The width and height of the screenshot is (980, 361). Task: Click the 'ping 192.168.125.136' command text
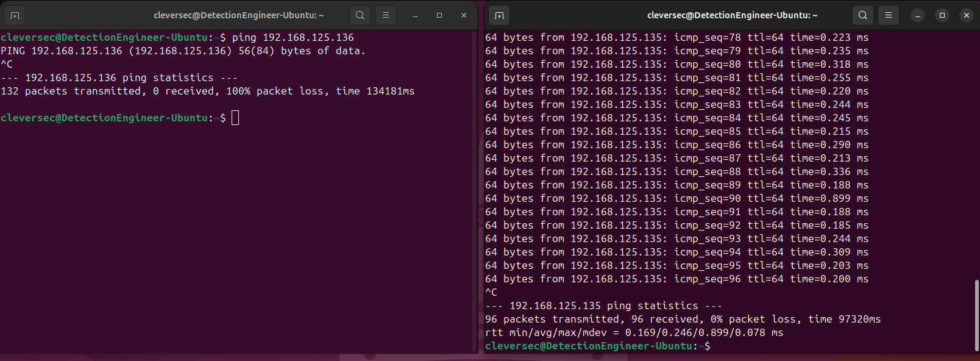click(x=293, y=38)
